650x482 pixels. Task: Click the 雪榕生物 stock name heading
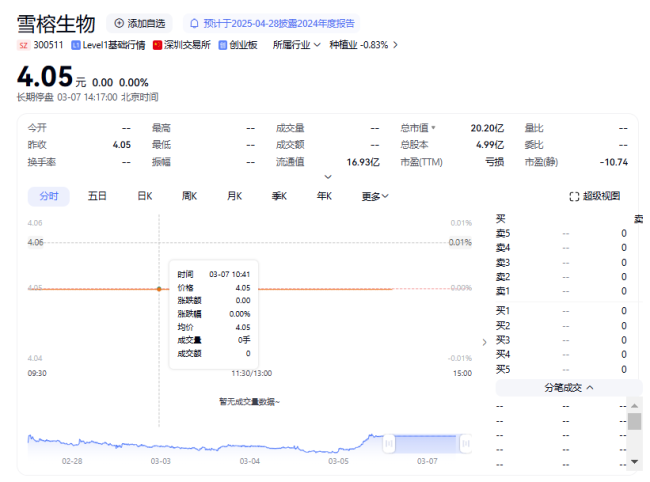point(56,24)
